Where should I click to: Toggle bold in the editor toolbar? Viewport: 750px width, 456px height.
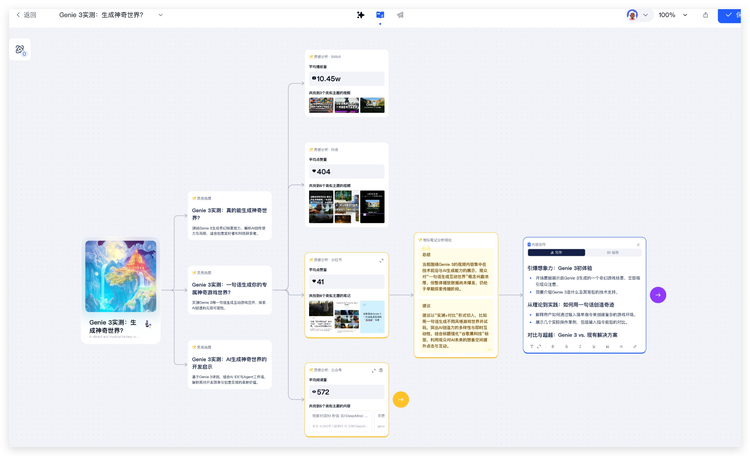tap(553, 346)
